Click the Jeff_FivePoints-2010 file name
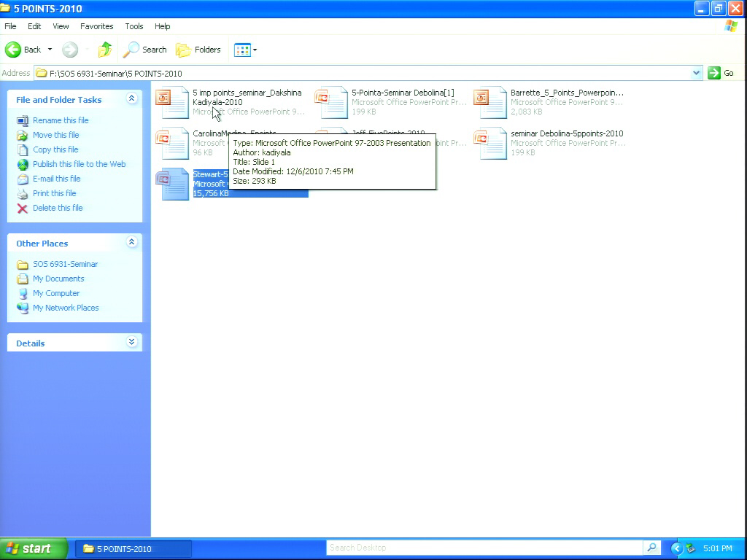The height and width of the screenshot is (560, 747). click(388, 133)
